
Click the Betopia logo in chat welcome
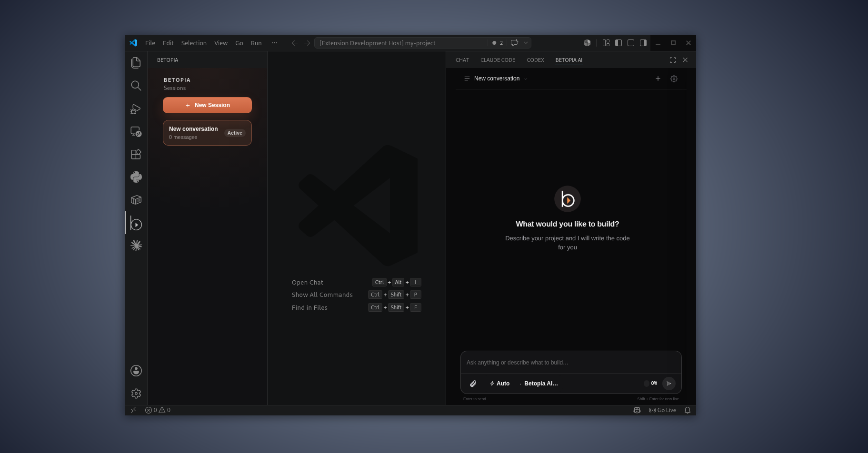tap(568, 199)
